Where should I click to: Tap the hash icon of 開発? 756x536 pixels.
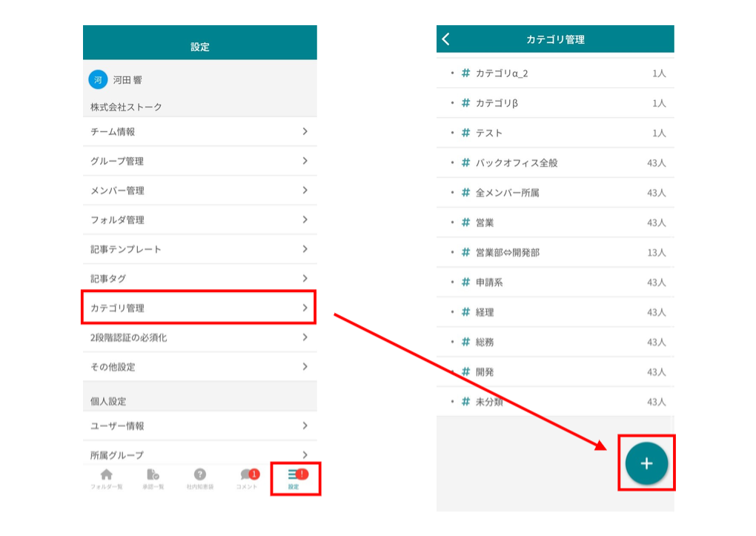click(x=465, y=372)
